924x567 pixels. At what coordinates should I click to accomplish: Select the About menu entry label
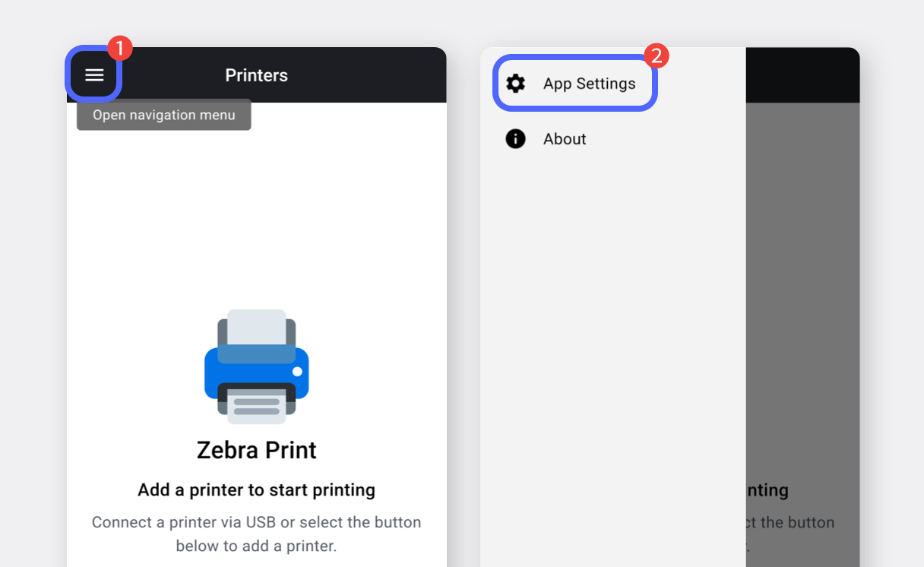pyautogui.click(x=565, y=139)
